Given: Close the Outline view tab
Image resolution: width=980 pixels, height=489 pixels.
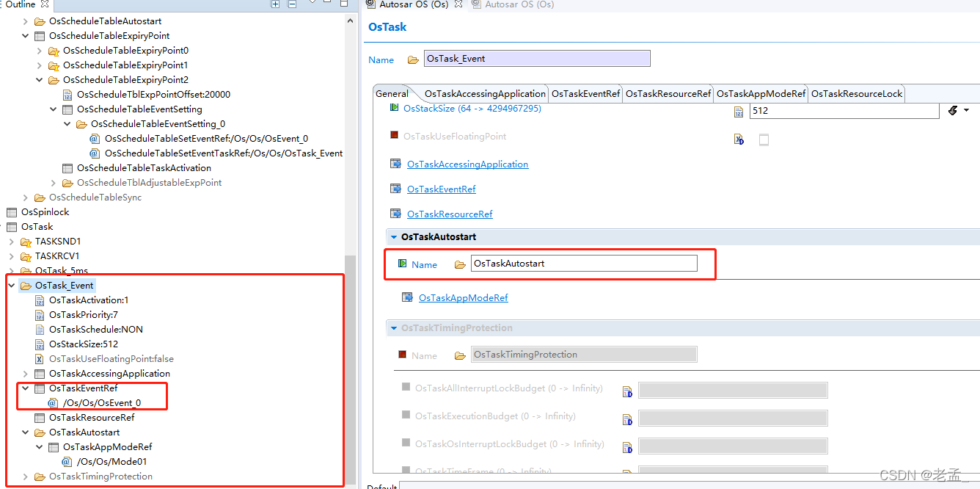Looking at the screenshot, I should 45,4.
